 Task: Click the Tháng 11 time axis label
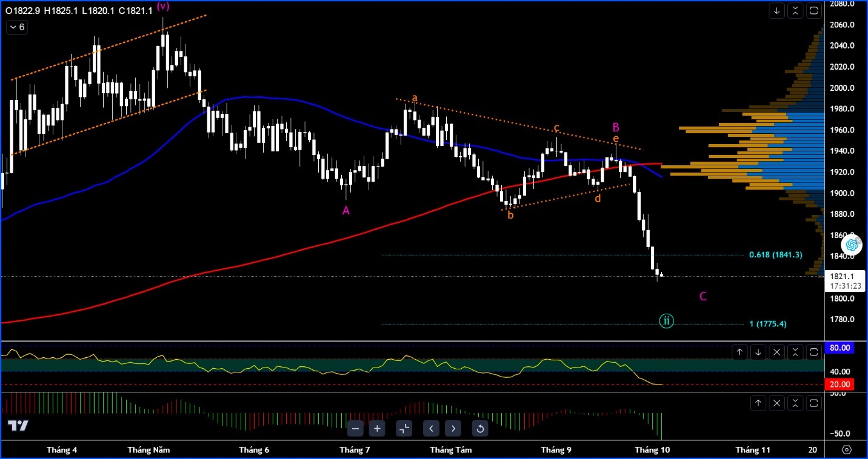[753, 450]
